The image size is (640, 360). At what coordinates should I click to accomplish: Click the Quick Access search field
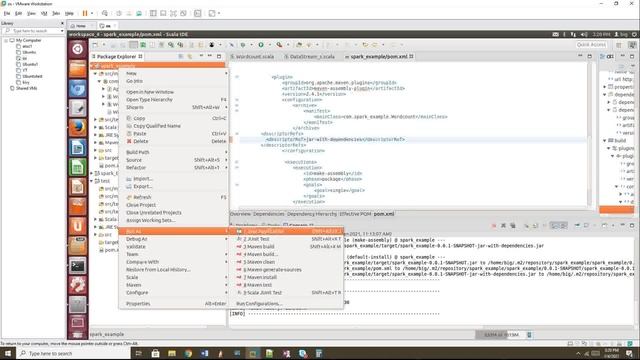click(591, 44)
